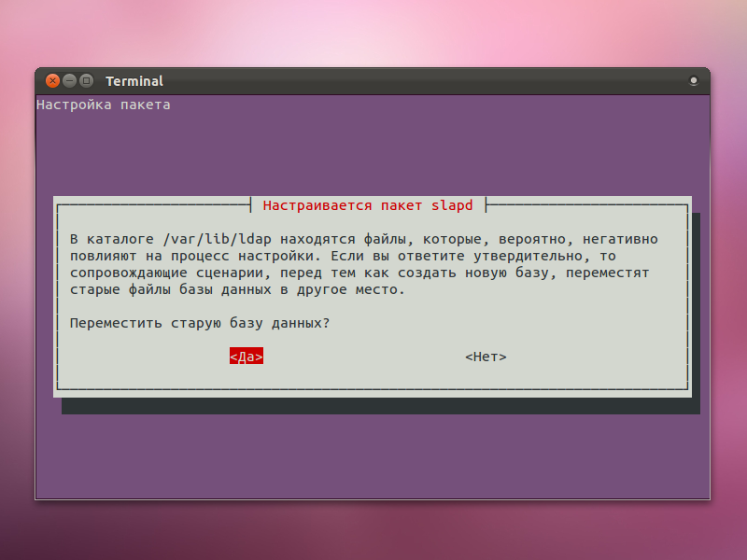This screenshot has width=747, height=560.
Task: Click the 'Настройка пакета' header text
Action: (x=104, y=105)
